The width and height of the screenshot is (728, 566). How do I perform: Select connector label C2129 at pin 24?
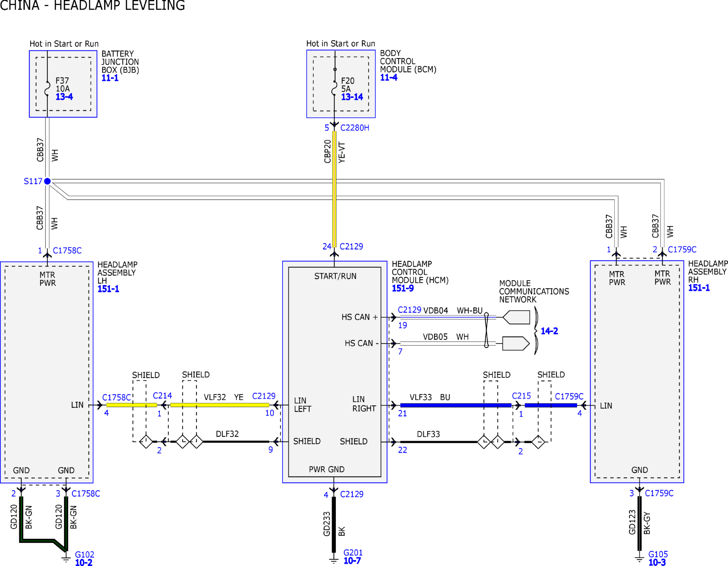coord(351,247)
